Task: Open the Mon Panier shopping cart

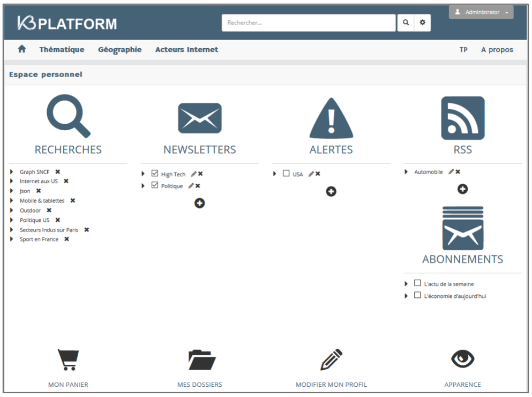Action: tap(68, 359)
